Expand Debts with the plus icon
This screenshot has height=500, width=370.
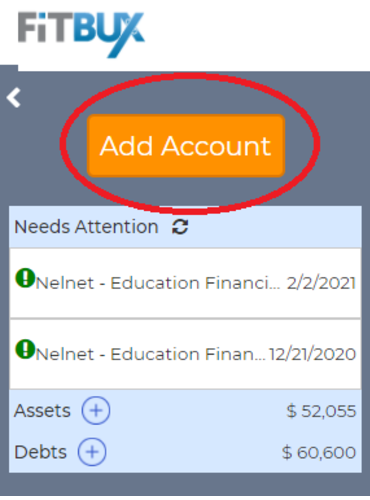tap(92, 452)
